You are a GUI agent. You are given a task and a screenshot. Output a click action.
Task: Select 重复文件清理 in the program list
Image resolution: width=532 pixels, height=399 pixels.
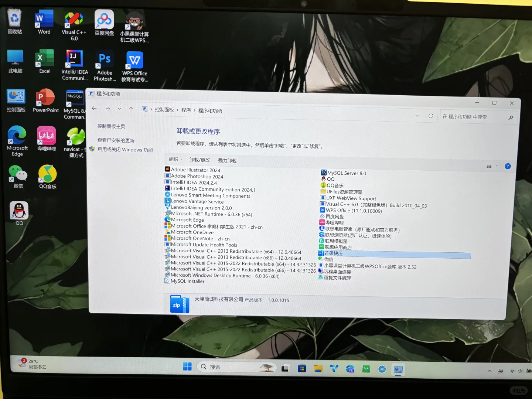[x=335, y=278]
